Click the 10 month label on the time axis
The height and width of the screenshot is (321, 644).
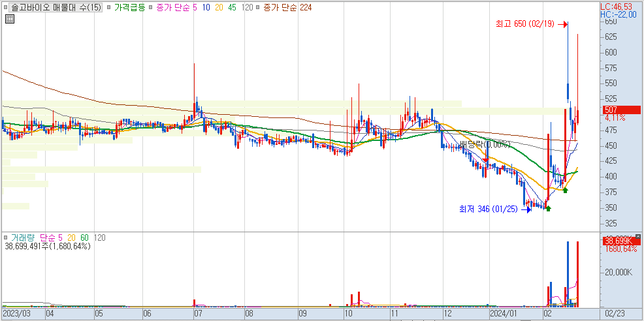coord(348,314)
